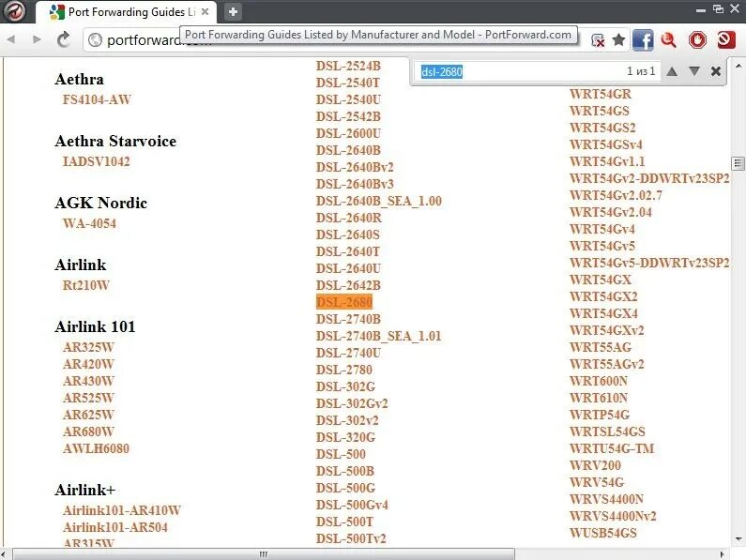Open the DSL-2524B link
This screenshot has width=746, height=560.
pyautogui.click(x=348, y=66)
